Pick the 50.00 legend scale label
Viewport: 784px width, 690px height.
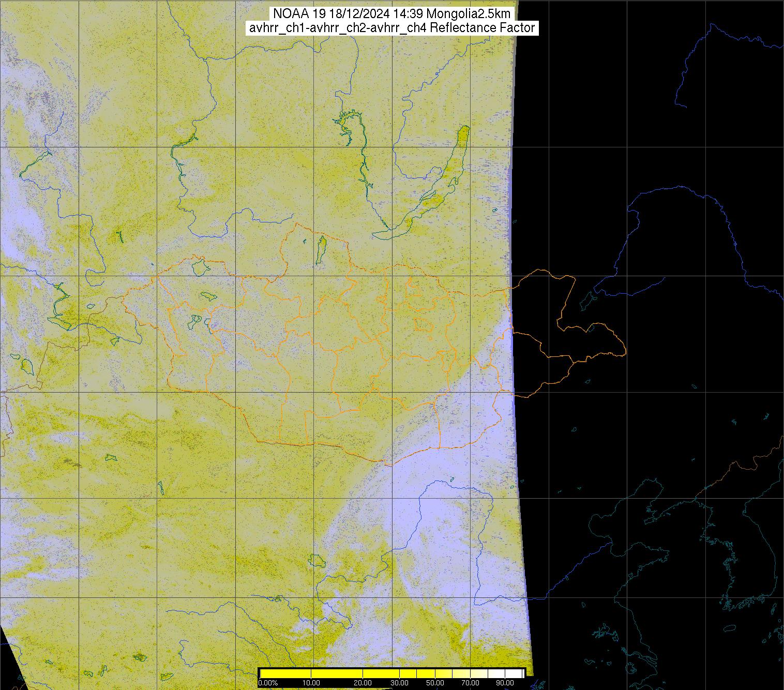point(435,683)
